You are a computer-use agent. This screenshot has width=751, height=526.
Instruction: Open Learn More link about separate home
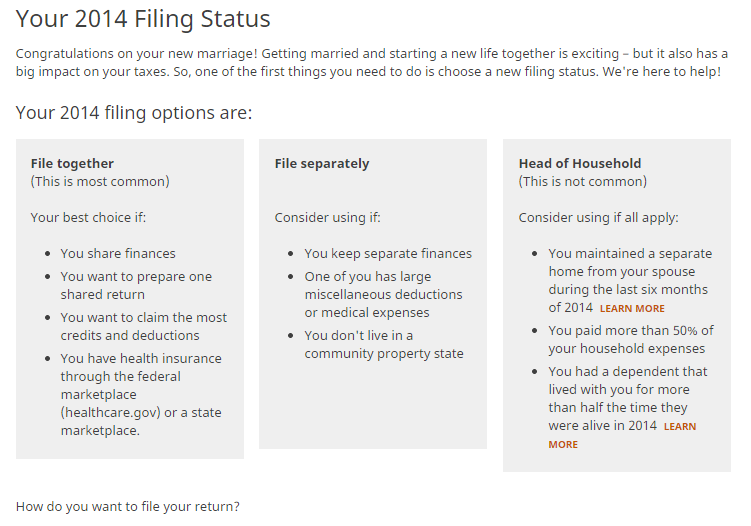coord(632,309)
